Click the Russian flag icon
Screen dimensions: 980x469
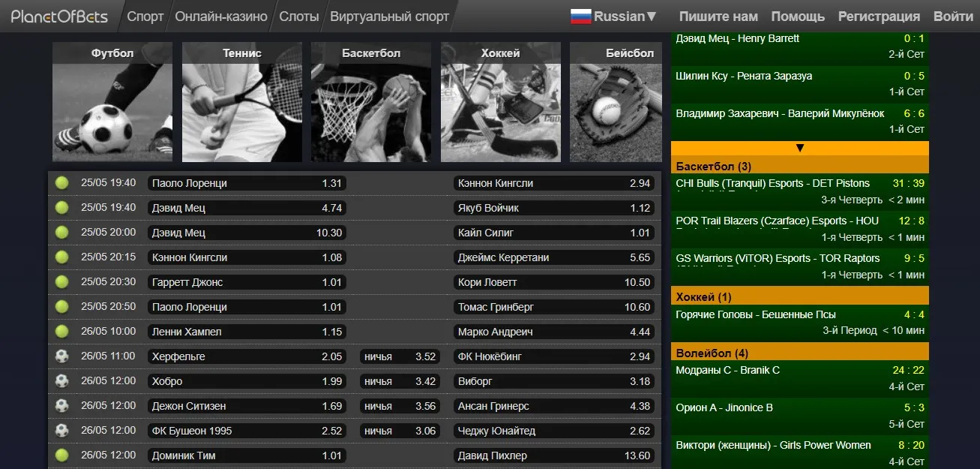click(581, 17)
